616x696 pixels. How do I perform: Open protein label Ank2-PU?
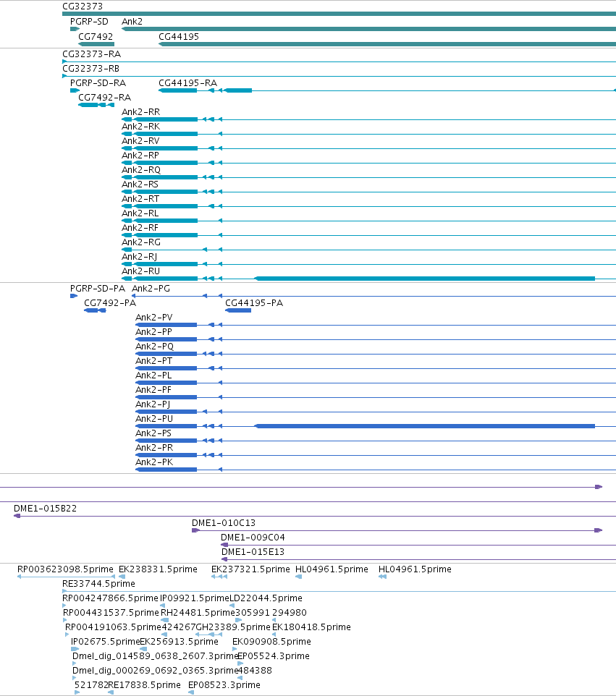154,419
